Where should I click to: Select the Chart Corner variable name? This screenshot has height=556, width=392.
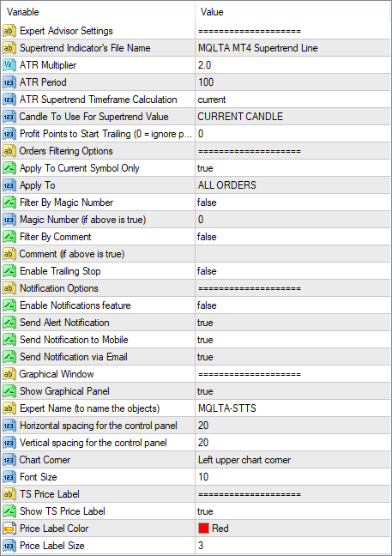pyautogui.click(x=45, y=460)
